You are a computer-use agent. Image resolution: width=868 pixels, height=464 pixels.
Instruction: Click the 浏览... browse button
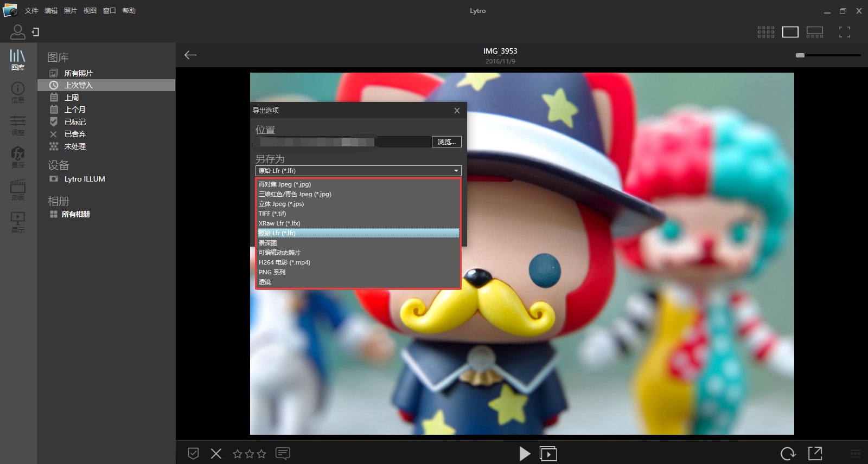pos(446,142)
